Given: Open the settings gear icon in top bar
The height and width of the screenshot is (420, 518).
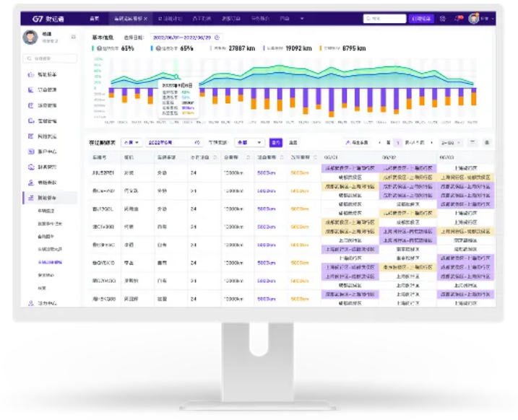Looking at the screenshot, I should [x=443, y=19].
